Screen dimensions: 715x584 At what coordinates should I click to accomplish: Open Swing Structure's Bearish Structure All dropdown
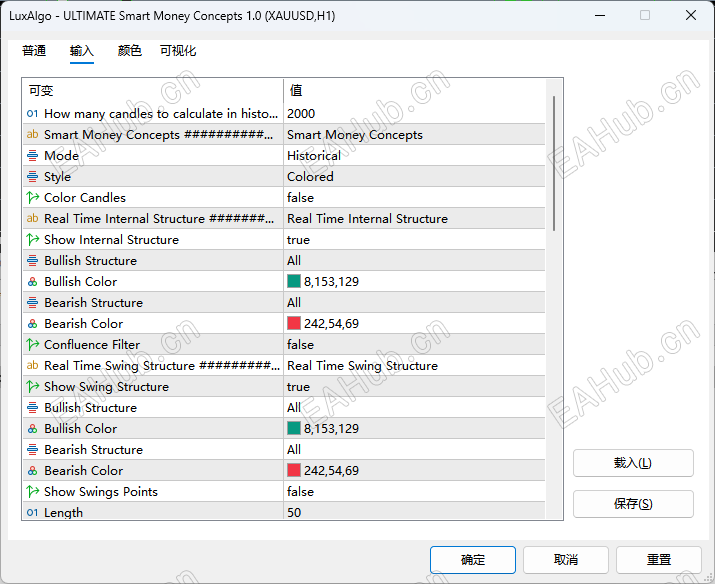pos(414,450)
